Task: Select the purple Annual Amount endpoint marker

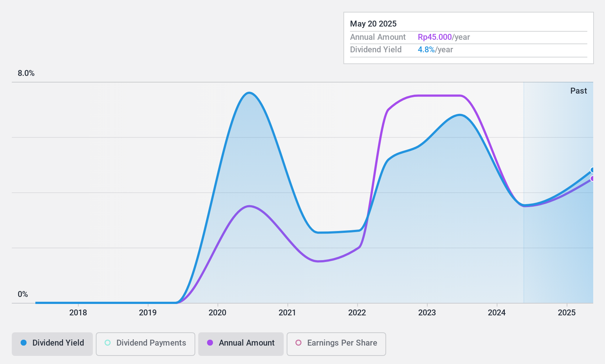Action: pyautogui.click(x=592, y=178)
